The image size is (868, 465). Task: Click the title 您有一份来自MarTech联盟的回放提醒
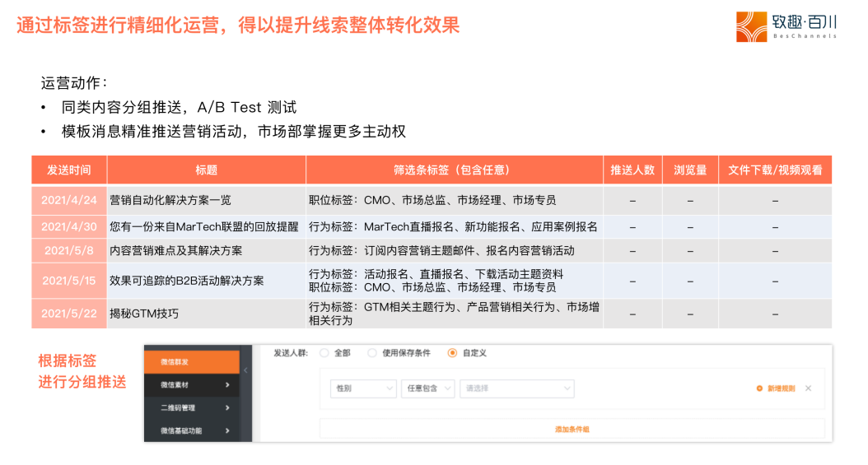[203, 226]
